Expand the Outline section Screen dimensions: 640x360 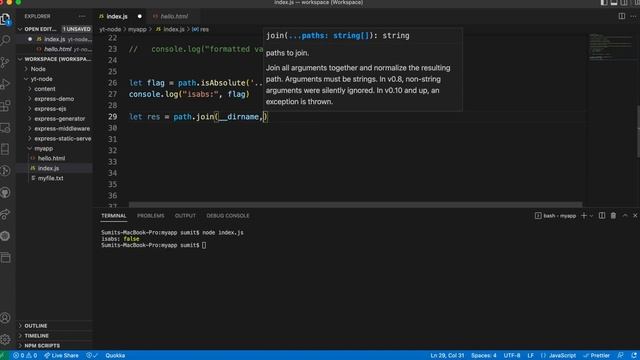55,326
